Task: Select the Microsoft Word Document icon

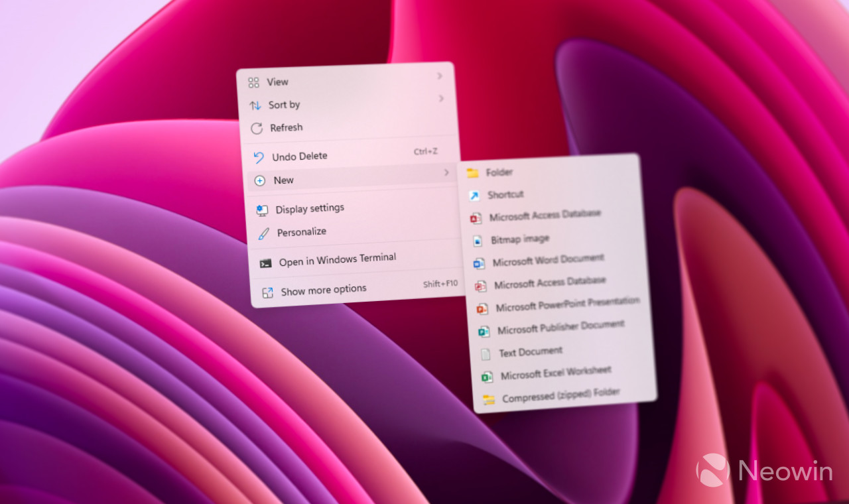Action: click(480, 263)
